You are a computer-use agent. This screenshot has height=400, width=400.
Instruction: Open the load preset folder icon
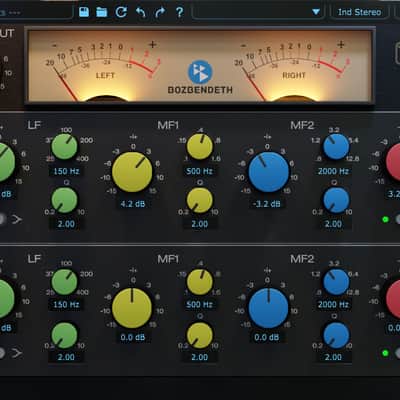pyautogui.click(x=102, y=12)
